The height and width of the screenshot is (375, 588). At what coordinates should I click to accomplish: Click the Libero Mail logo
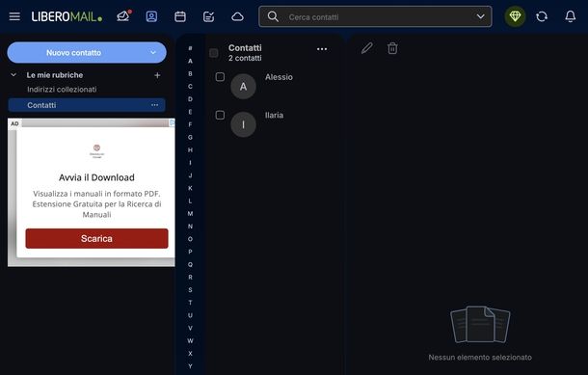pyautogui.click(x=67, y=16)
